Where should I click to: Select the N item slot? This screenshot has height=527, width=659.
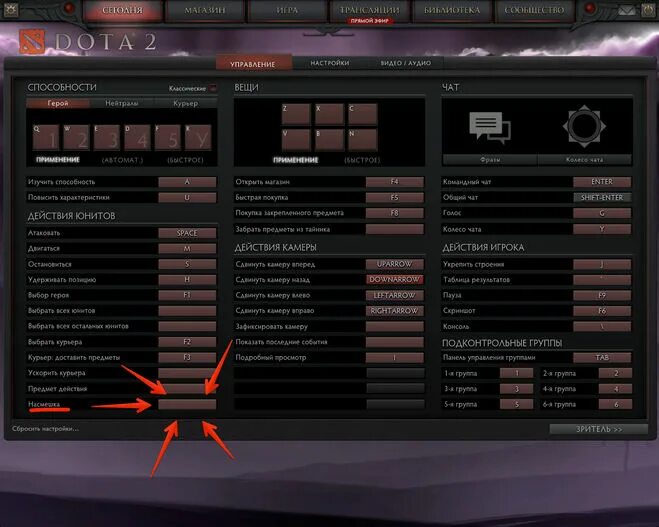click(x=363, y=140)
